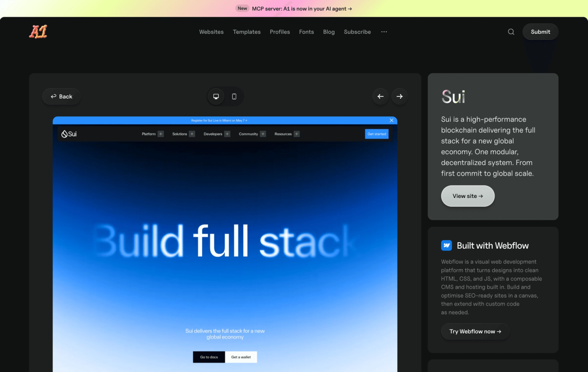Expand the Solutions menu plus icon
This screenshot has height=372, width=588.
tap(192, 134)
